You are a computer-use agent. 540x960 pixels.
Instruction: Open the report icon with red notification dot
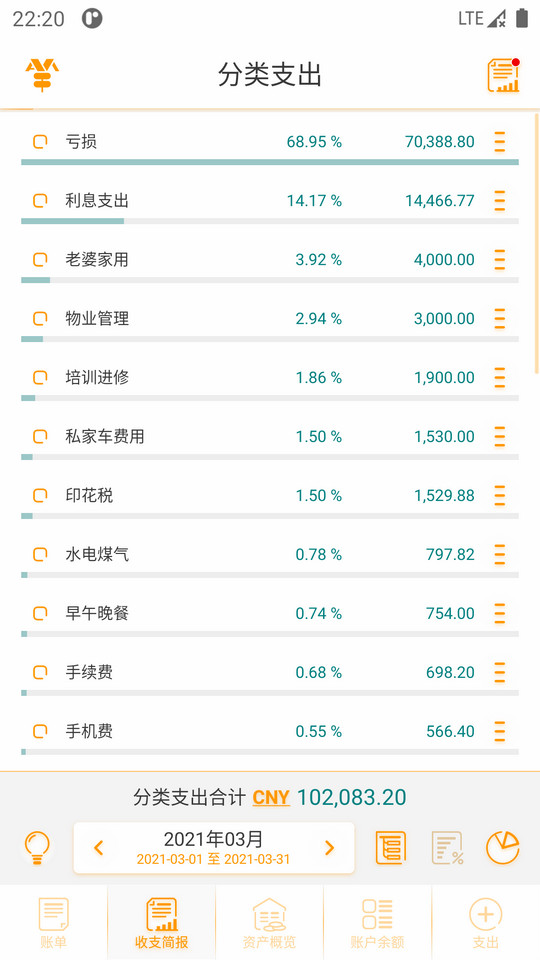pos(503,75)
